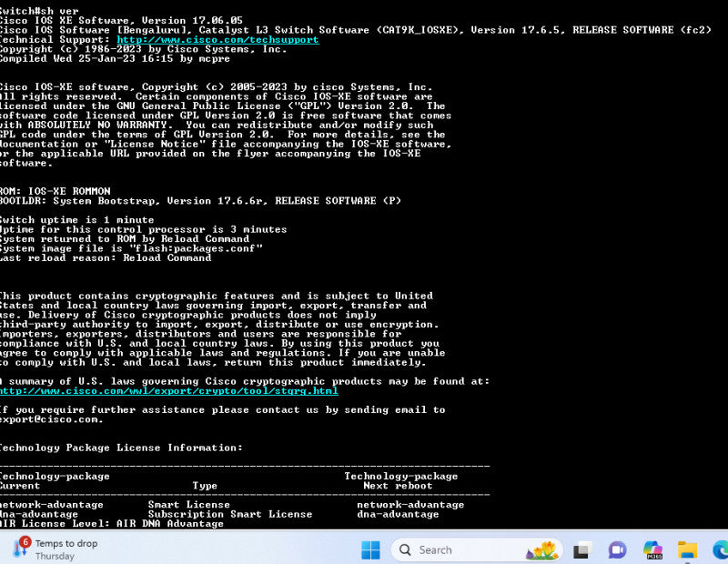Click the 'Next reboot' column header

(x=398, y=486)
